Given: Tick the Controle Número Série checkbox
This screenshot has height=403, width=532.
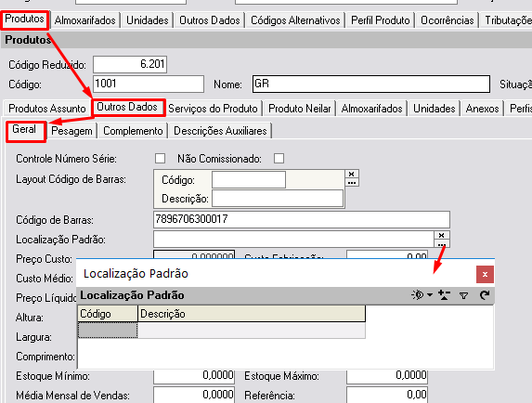Looking at the screenshot, I should (x=160, y=159).
